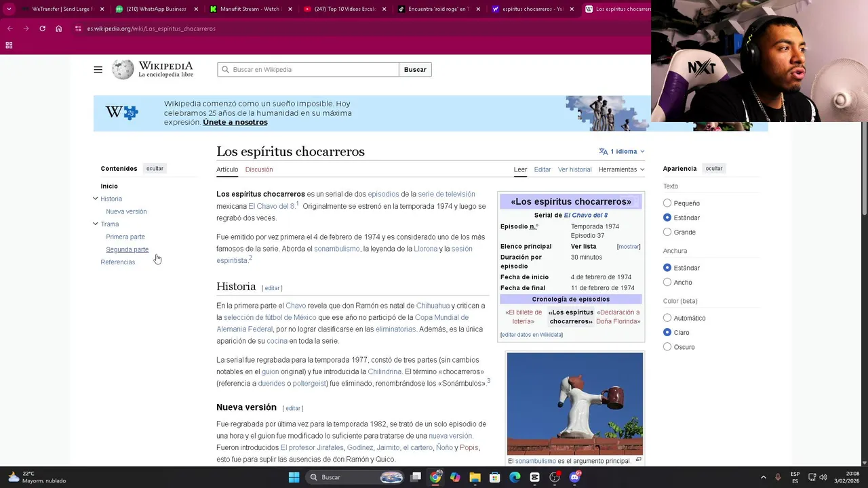This screenshot has height=488, width=868.
Task: Open the 1 idioma language dropdown
Action: click(622, 152)
